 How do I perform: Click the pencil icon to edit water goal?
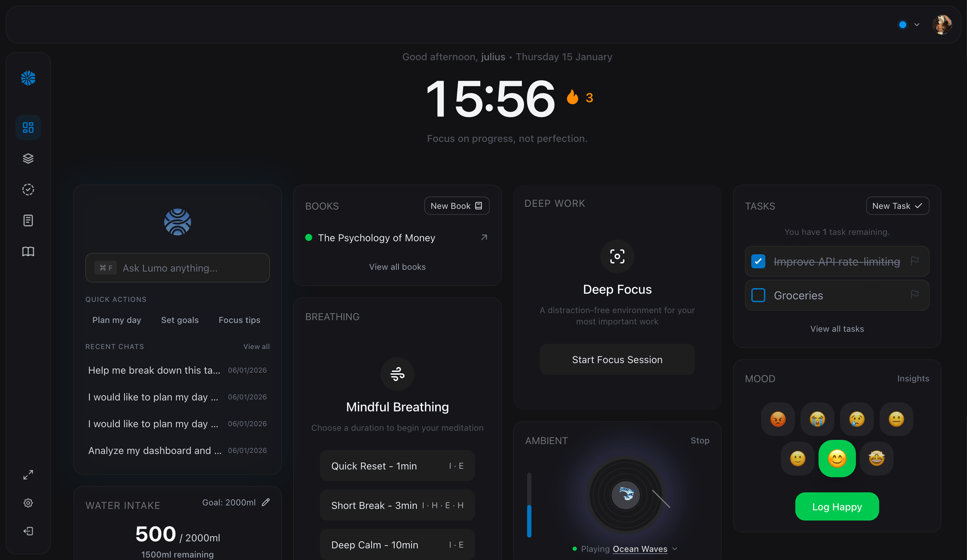point(266,502)
